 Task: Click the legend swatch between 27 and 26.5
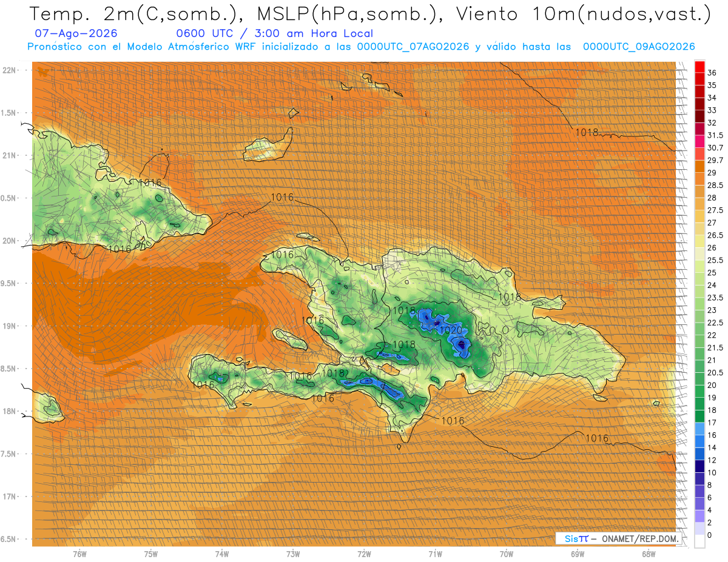pyautogui.click(x=699, y=229)
